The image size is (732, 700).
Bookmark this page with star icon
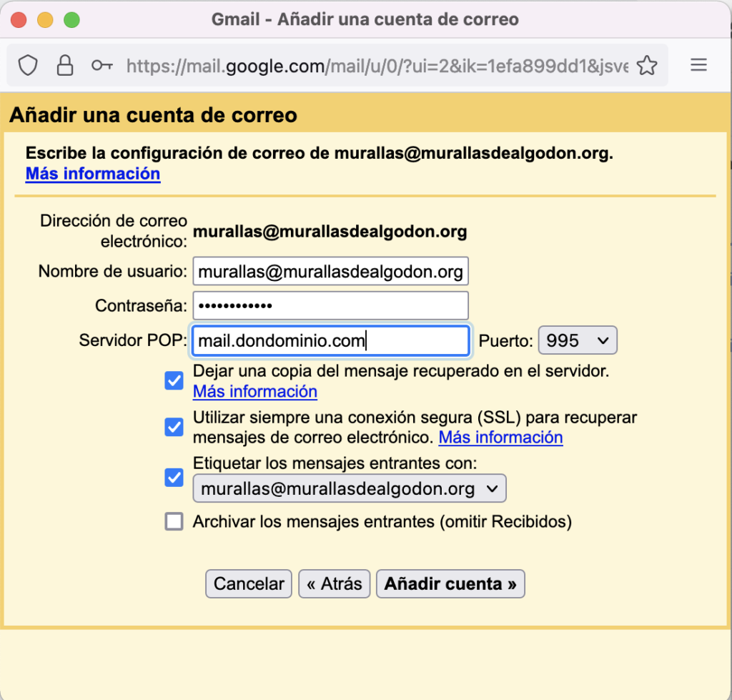coord(647,65)
